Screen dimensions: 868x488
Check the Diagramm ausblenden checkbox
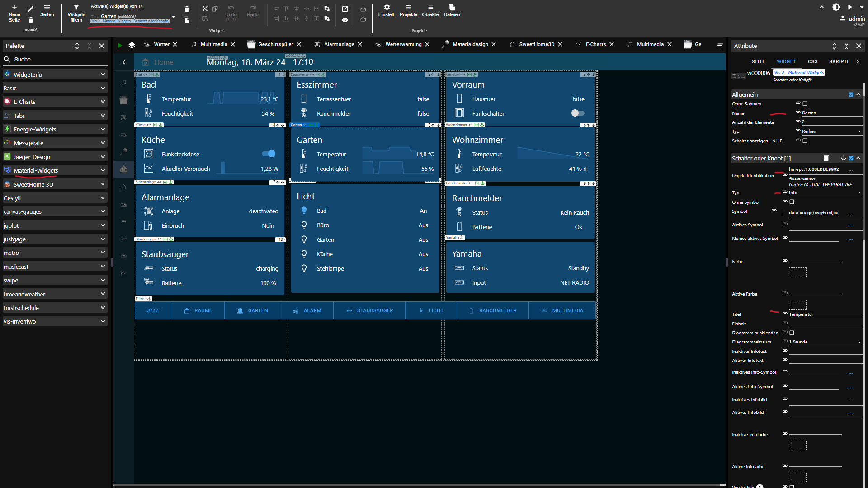coord(792,333)
